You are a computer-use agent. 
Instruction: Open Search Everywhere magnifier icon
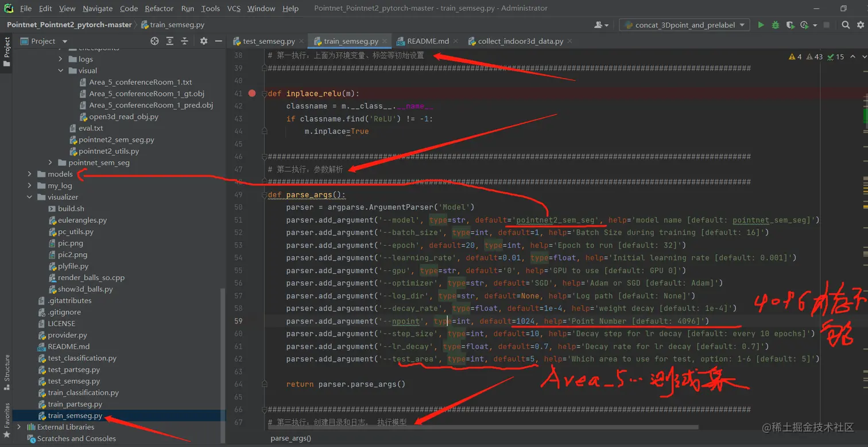coord(846,25)
